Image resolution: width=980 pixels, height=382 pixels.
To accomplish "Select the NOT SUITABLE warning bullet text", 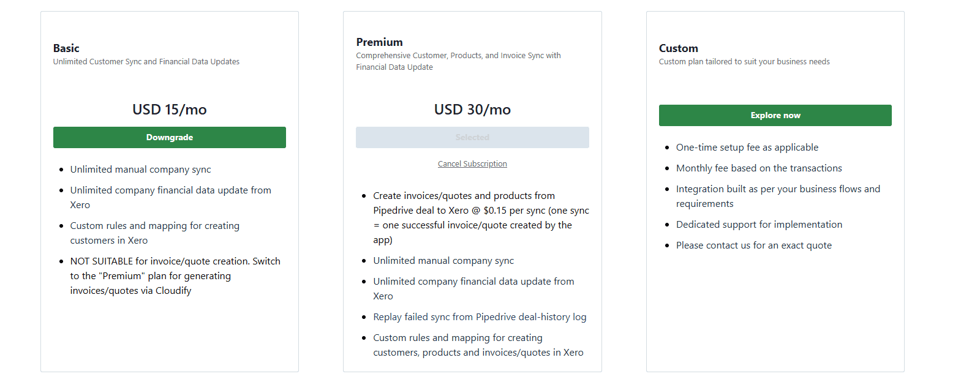I will tap(175, 275).
